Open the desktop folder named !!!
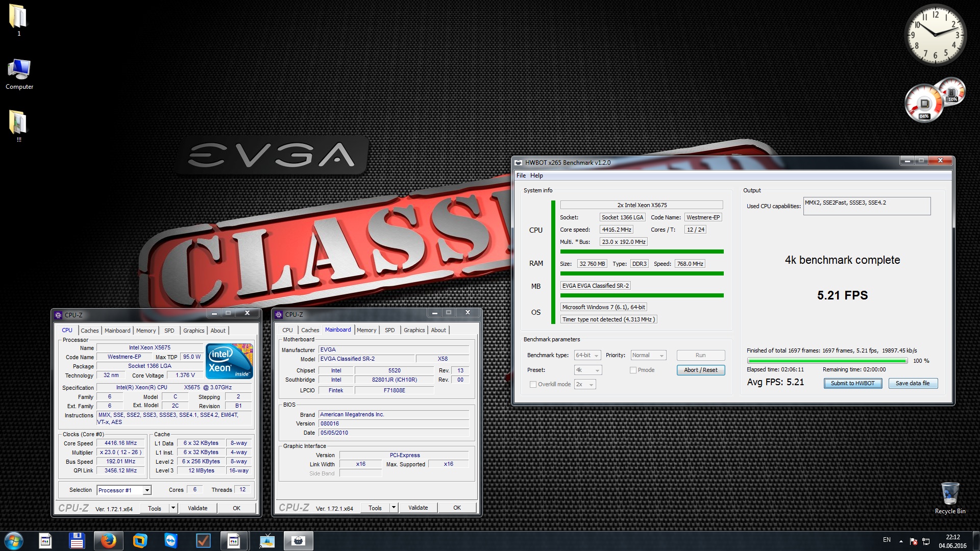 [x=18, y=126]
